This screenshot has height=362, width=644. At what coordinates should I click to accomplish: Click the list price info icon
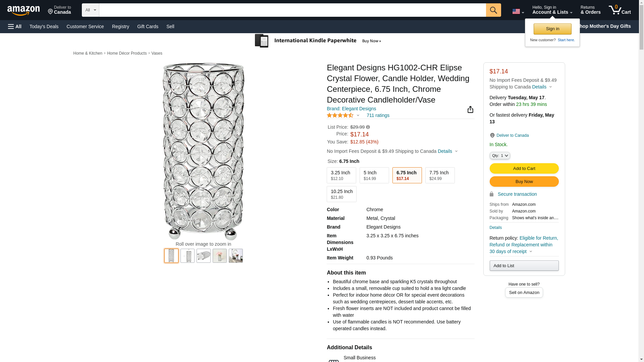[368, 127]
